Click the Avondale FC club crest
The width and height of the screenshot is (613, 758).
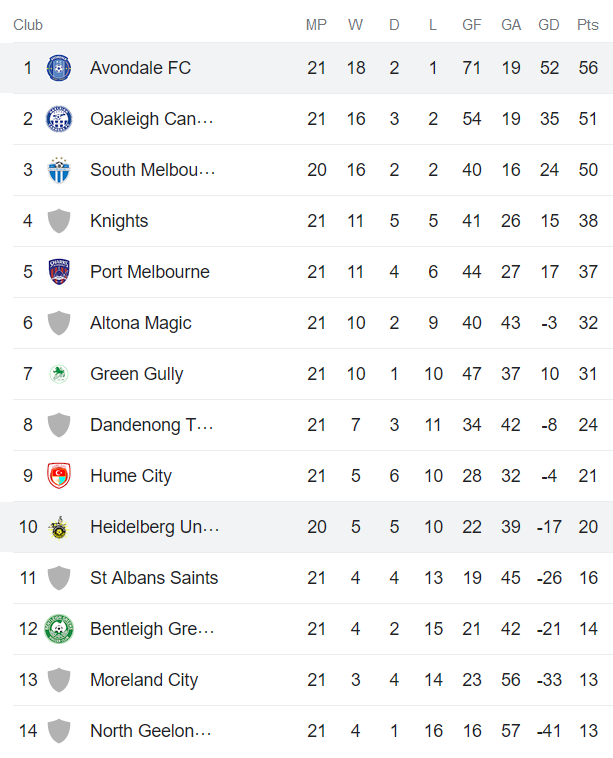pyautogui.click(x=59, y=68)
